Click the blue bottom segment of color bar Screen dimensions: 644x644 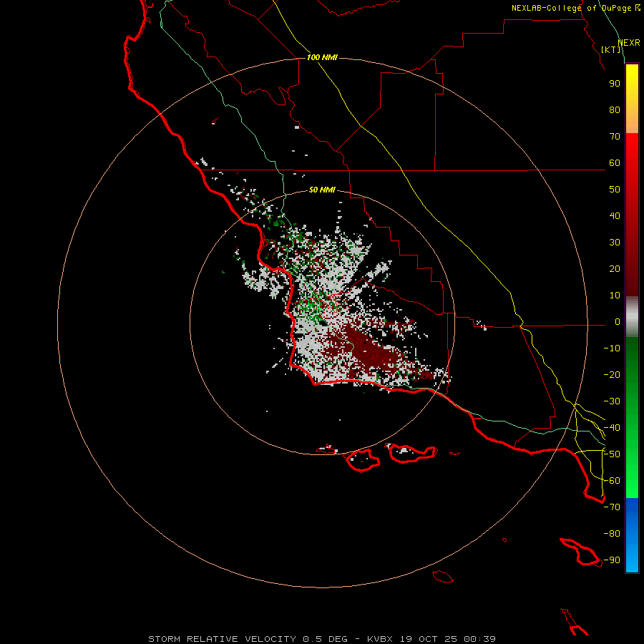(x=632, y=535)
